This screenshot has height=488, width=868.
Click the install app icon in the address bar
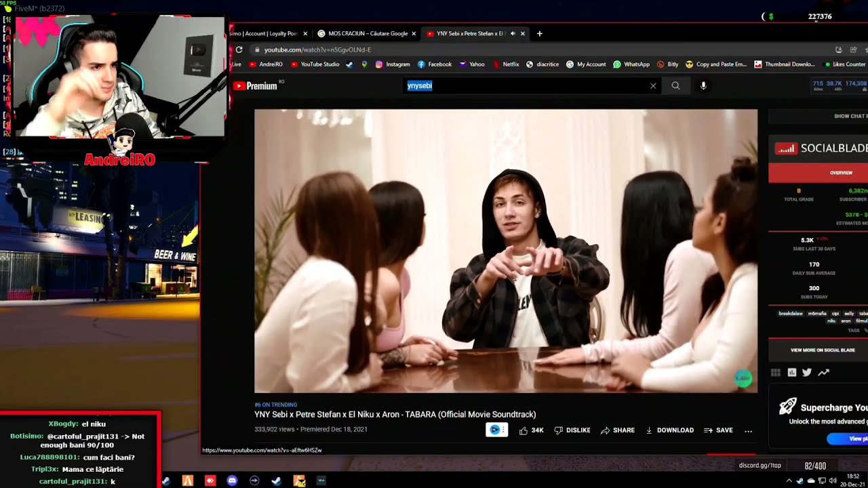tap(839, 49)
